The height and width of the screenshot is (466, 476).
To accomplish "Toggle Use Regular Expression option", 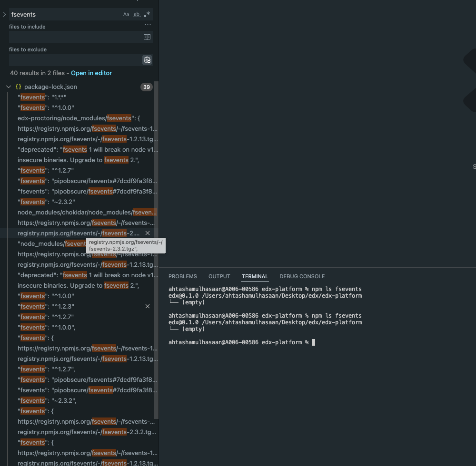I will 147,14.
